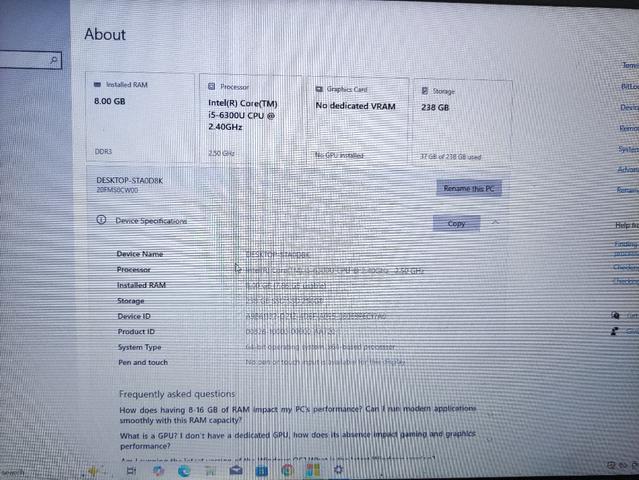The height and width of the screenshot is (480, 639).
Task: Open the colorful four-square taskbar app
Action: pyautogui.click(x=313, y=471)
